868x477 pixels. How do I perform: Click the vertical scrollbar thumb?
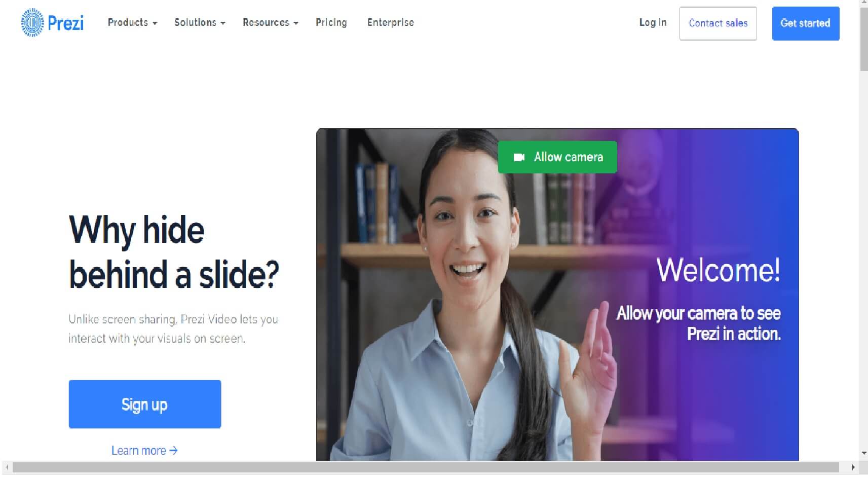coord(863,39)
